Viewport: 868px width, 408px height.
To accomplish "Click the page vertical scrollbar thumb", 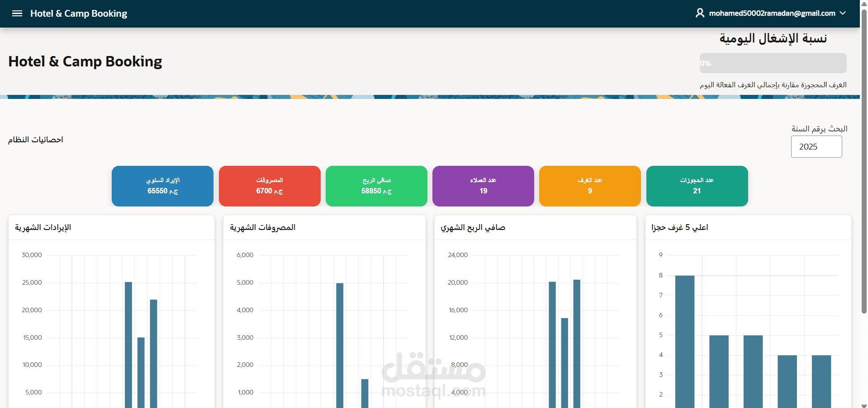I will pos(864,161).
